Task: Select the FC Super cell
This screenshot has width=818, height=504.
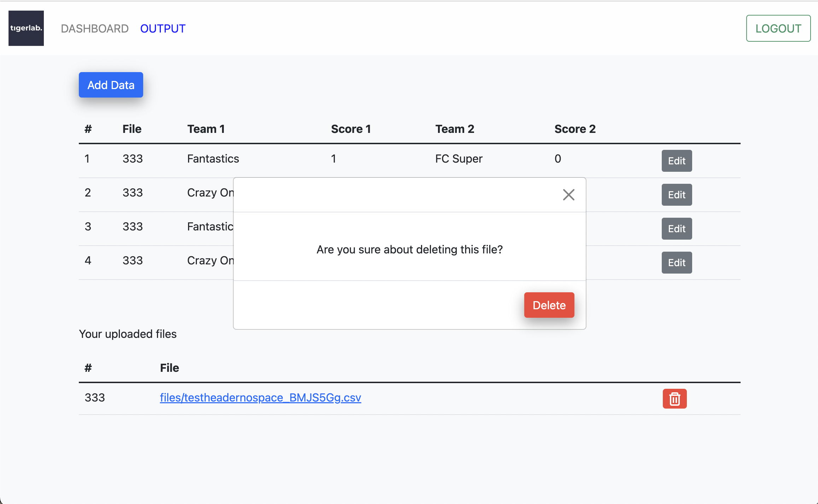Action: tap(458, 159)
